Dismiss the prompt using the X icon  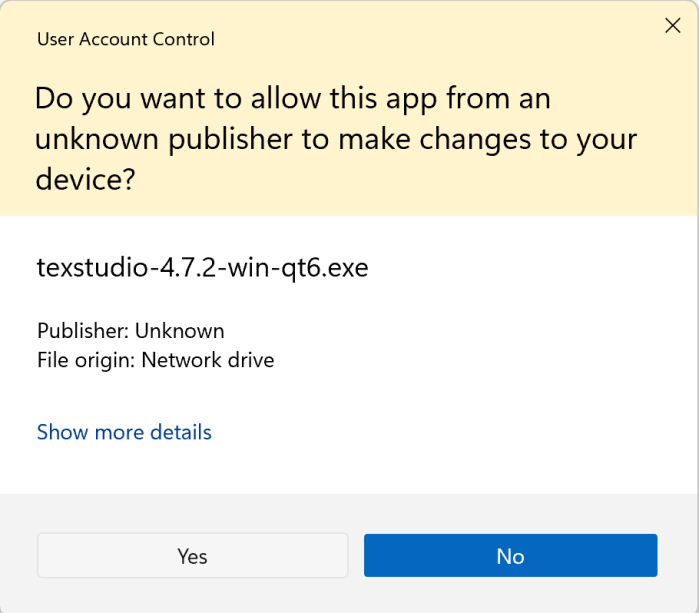point(673,27)
